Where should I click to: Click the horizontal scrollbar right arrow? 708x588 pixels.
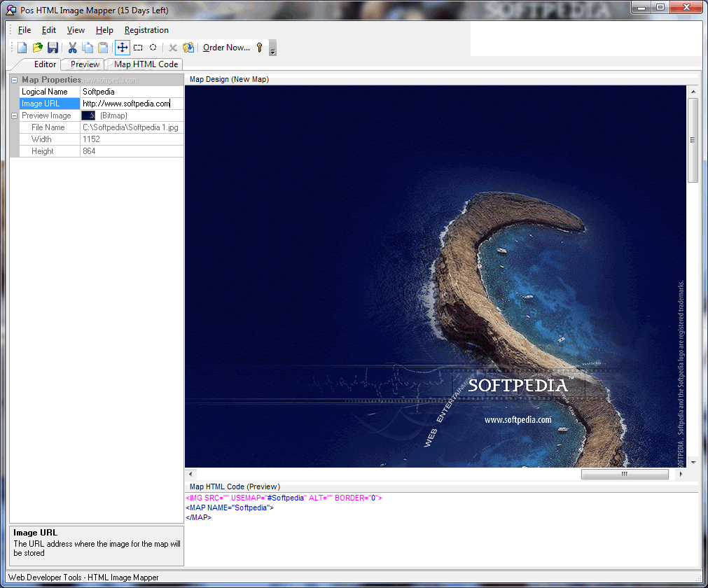point(681,474)
